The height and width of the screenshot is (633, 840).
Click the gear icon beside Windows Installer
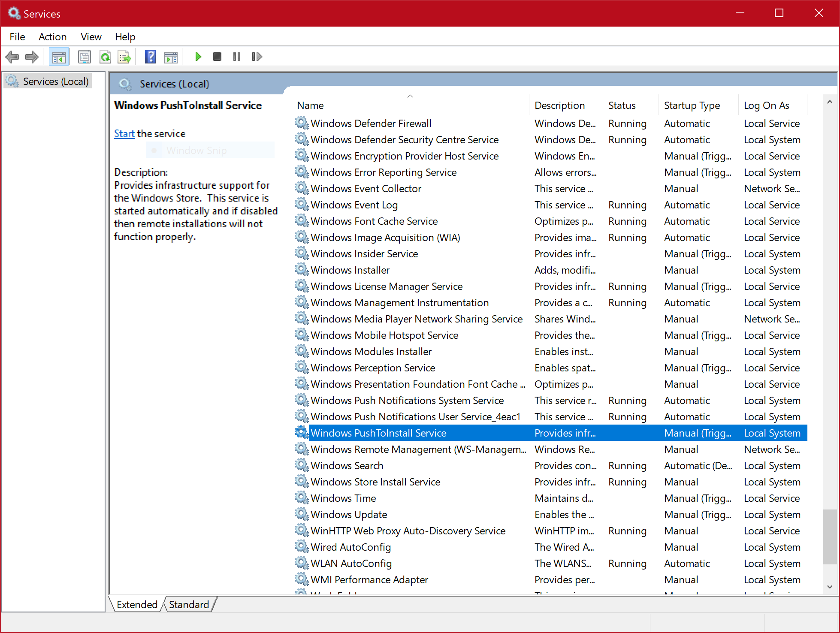click(302, 270)
